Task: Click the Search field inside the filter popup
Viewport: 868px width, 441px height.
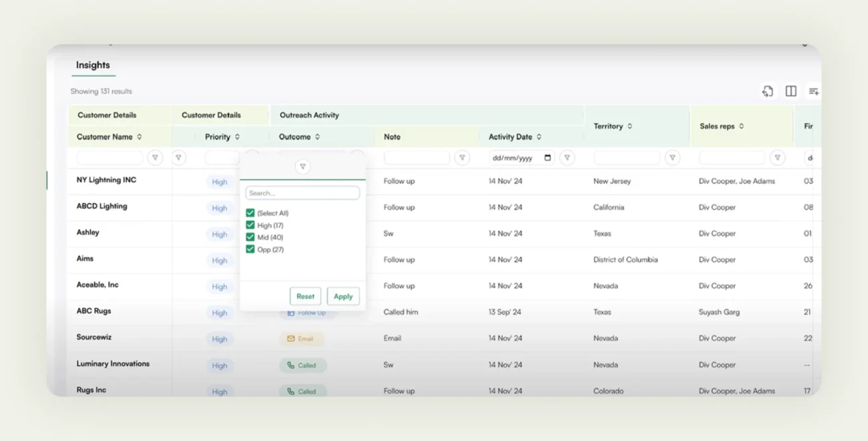Action: pyautogui.click(x=302, y=192)
